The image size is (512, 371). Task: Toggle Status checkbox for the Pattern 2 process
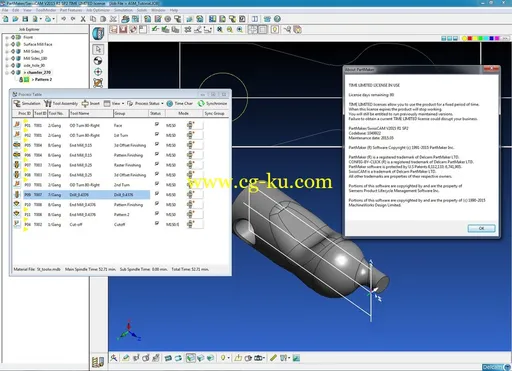pyautogui.click(x=157, y=213)
